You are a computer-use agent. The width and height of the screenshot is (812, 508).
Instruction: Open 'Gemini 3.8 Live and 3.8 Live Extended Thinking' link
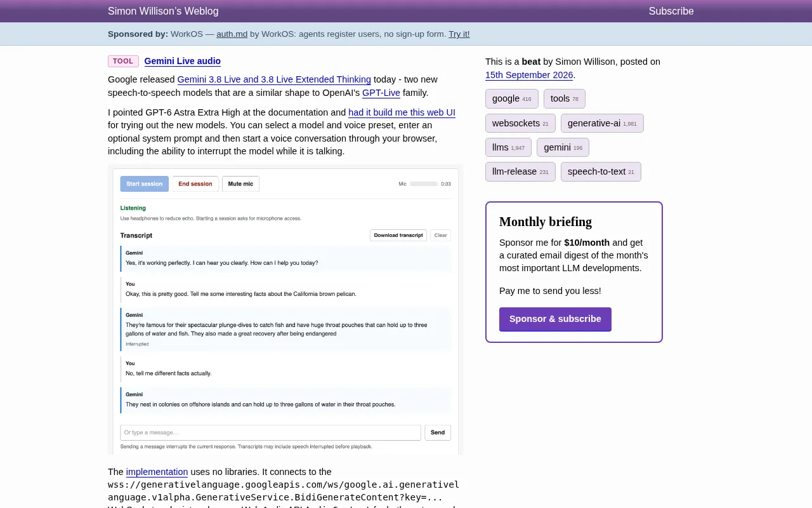pos(274,79)
